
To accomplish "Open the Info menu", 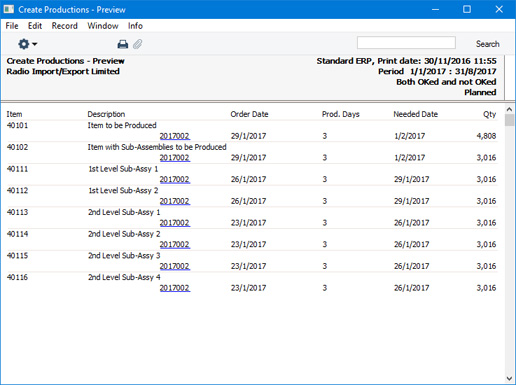I will pos(135,26).
